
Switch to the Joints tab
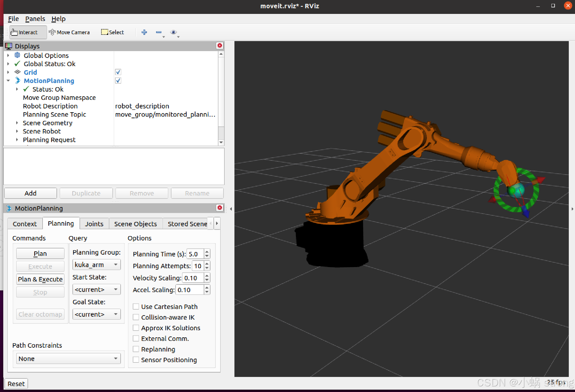(94, 224)
